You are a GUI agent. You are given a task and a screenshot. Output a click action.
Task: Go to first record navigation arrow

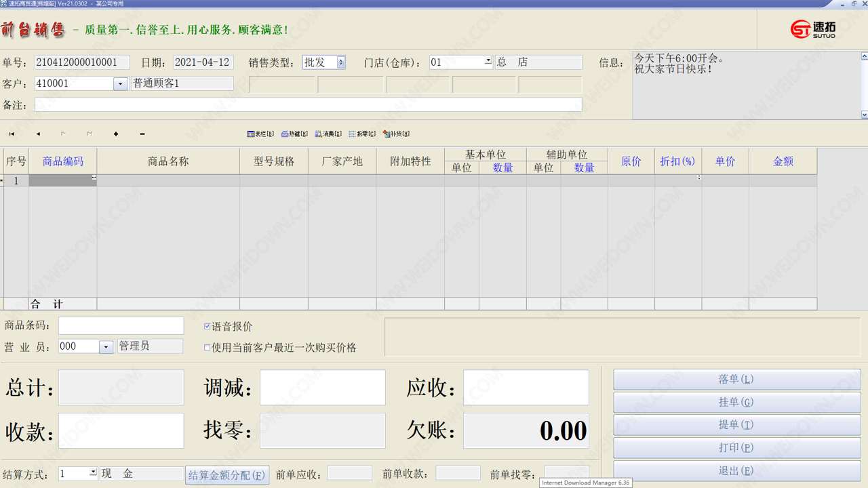(12, 134)
